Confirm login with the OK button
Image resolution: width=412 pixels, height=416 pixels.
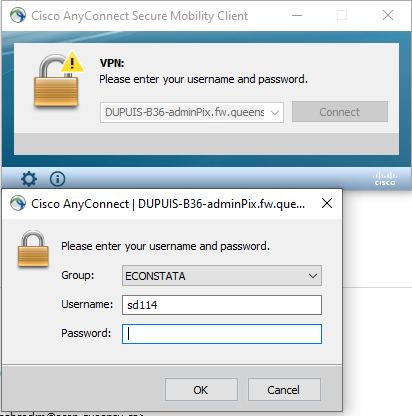pyautogui.click(x=201, y=390)
